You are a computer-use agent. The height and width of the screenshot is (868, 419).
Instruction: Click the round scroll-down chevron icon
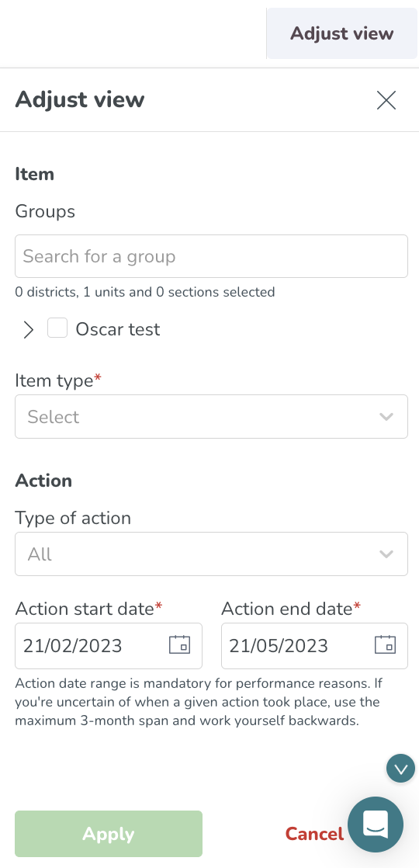click(x=400, y=769)
